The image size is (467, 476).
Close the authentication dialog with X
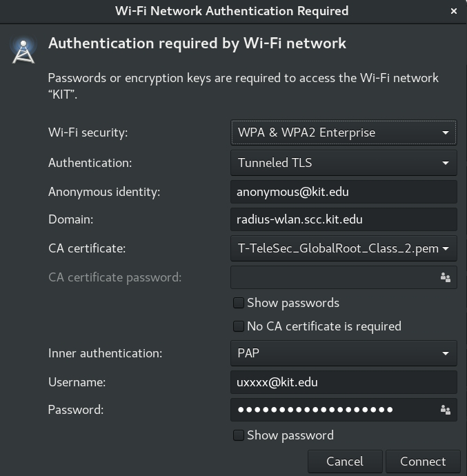point(454,11)
